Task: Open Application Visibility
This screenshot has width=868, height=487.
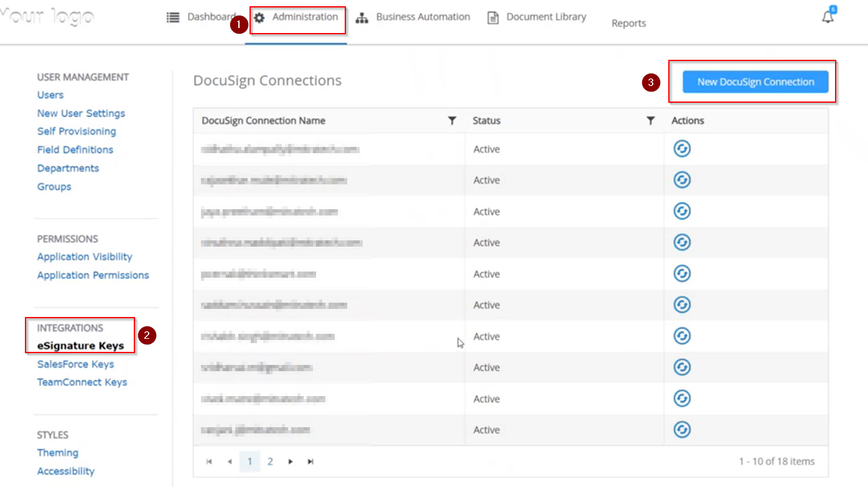Action: [x=85, y=257]
